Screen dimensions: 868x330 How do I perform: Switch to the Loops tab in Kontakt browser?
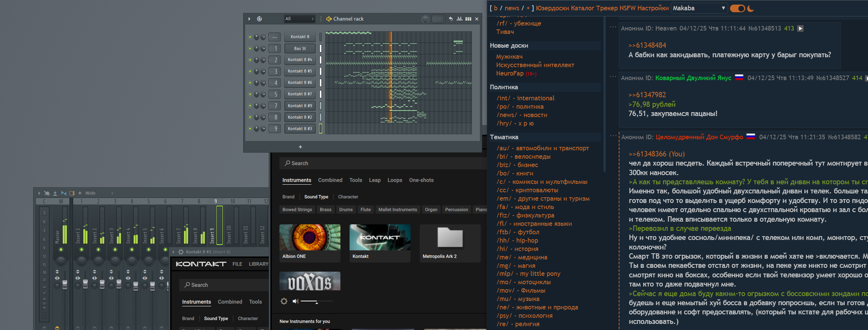click(395, 180)
